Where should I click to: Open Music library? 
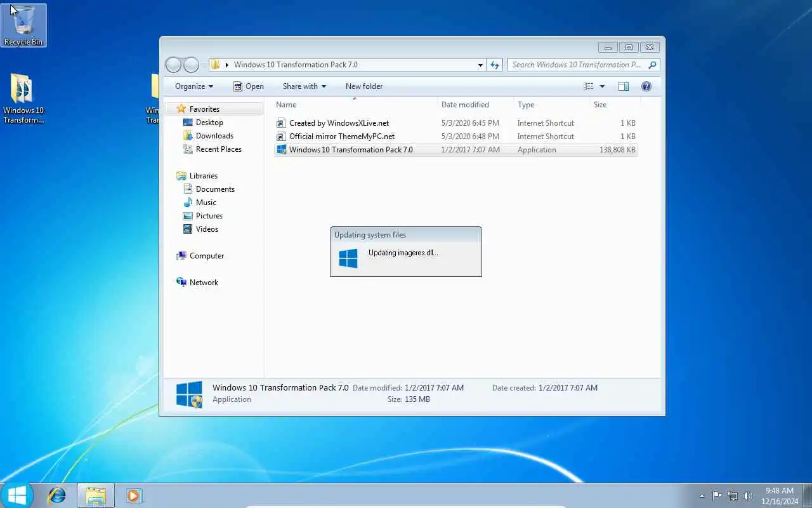pos(200,203)
